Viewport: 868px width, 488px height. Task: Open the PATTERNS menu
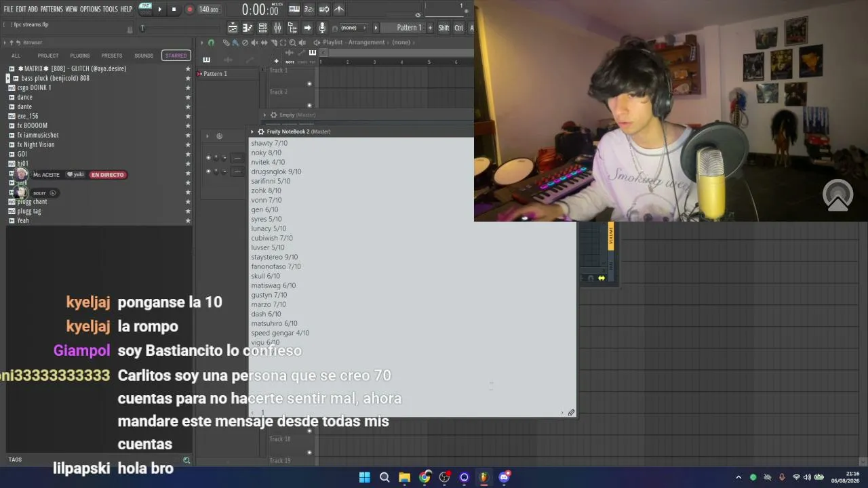pyautogui.click(x=52, y=9)
